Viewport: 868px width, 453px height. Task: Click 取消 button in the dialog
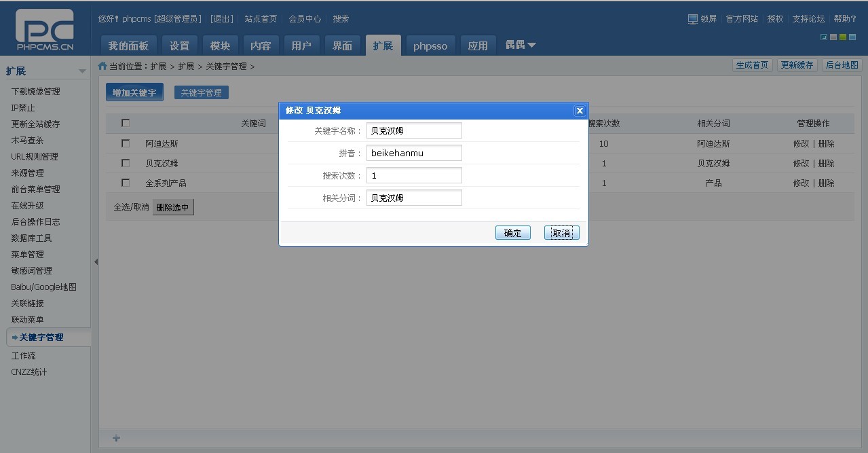[x=562, y=233]
